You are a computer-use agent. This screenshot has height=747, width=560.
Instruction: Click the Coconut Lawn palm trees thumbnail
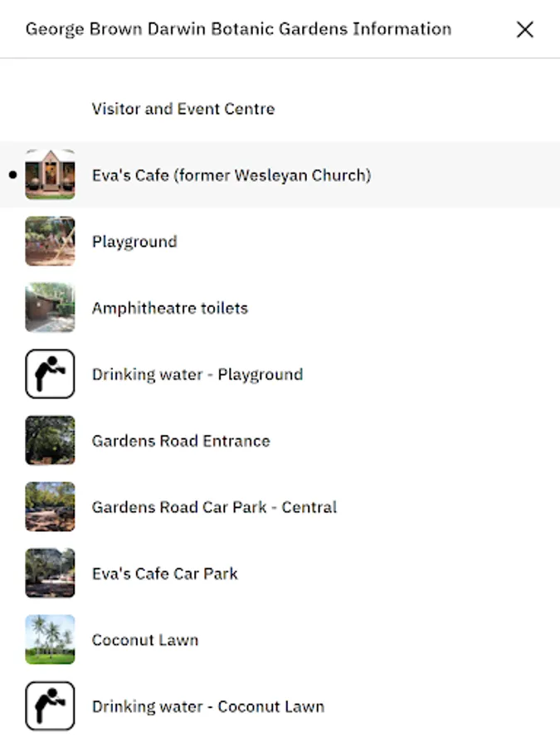pyautogui.click(x=50, y=640)
